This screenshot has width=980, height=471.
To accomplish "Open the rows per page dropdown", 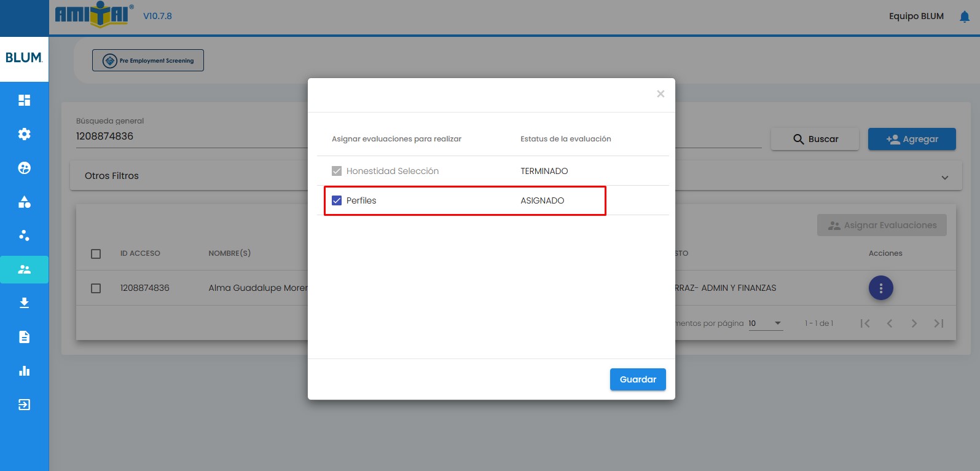I will [x=766, y=323].
